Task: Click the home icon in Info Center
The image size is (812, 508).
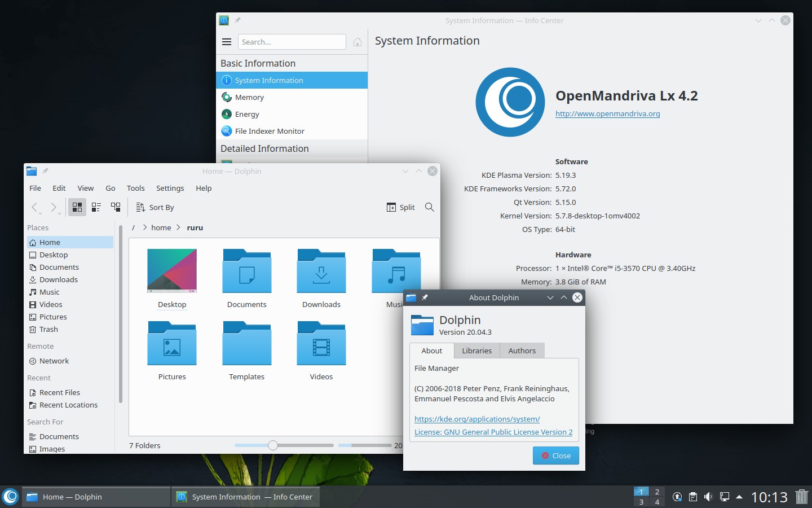Action: (358, 42)
